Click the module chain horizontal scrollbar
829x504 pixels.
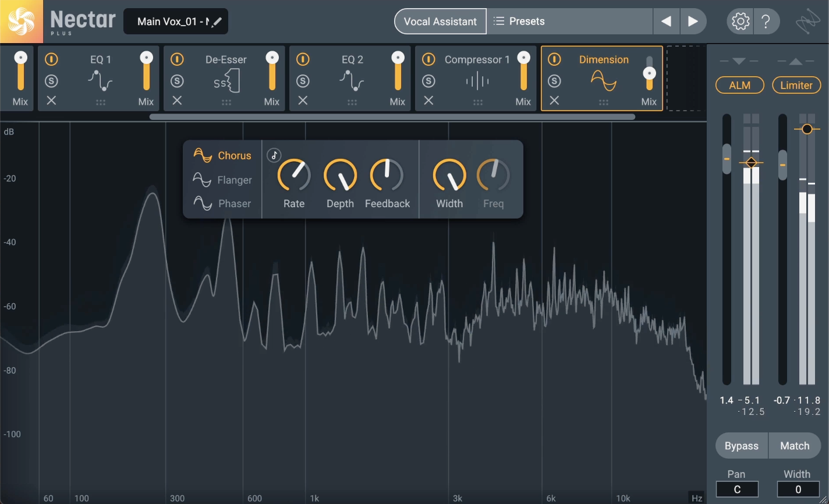[x=392, y=117]
